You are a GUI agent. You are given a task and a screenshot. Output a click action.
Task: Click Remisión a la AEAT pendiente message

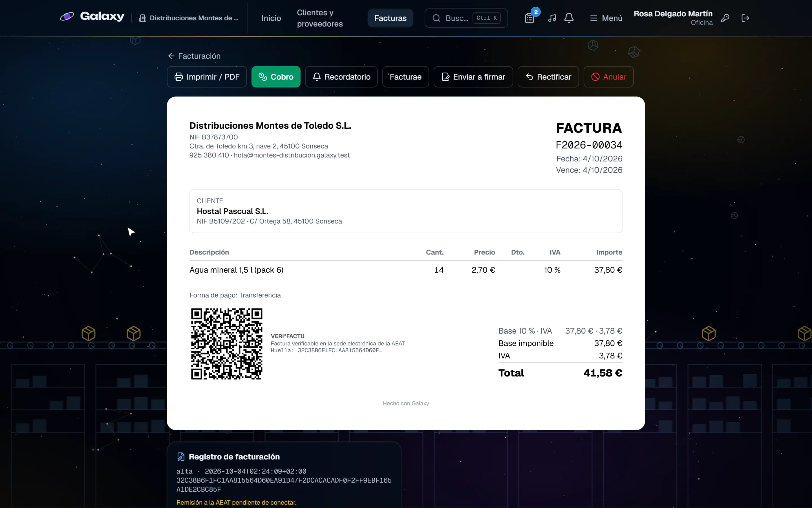coord(236,503)
